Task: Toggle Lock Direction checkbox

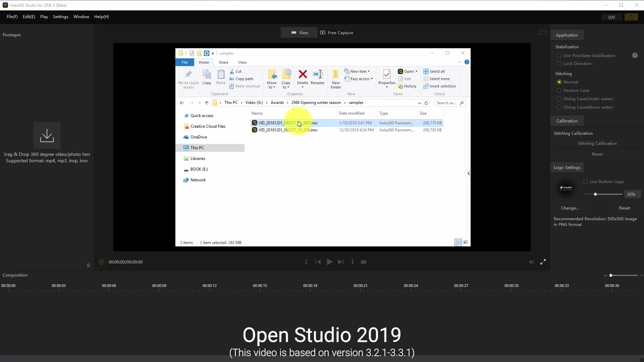Action: coord(559,64)
